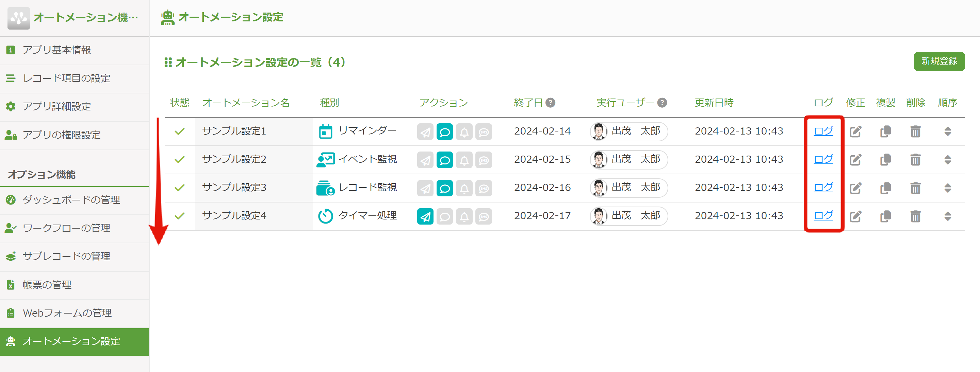
Task: Click the 新規登録 button
Action: pos(939,61)
